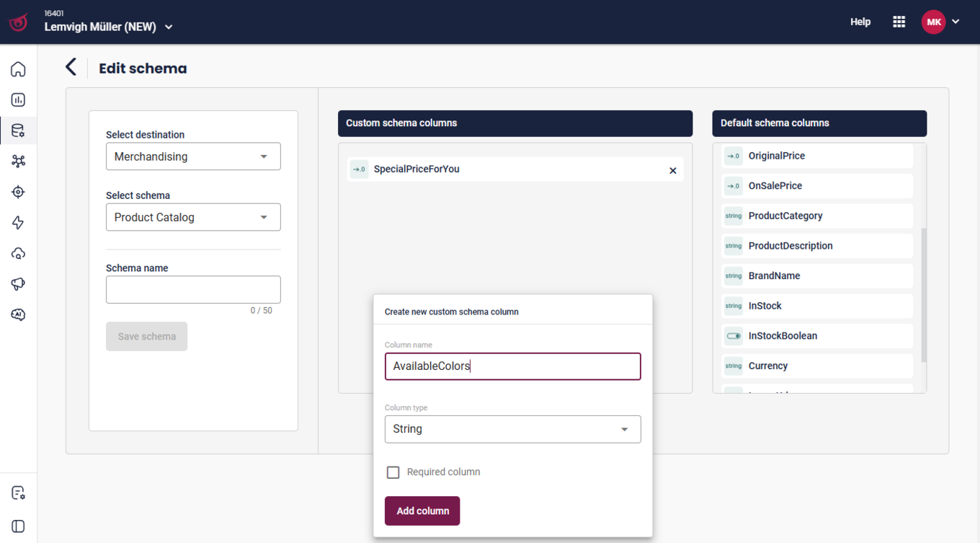Open the Help menu

(860, 22)
